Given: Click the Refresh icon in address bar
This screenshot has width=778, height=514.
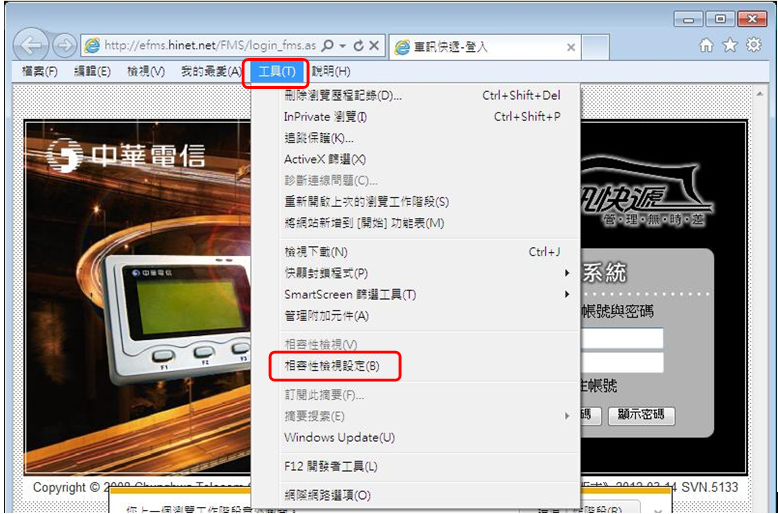Looking at the screenshot, I should coord(358,46).
